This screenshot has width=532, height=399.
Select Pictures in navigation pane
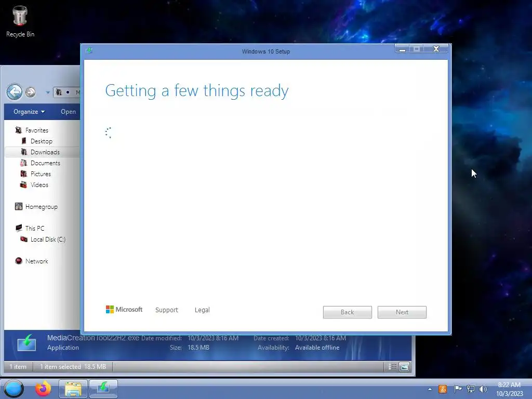pyautogui.click(x=41, y=174)
